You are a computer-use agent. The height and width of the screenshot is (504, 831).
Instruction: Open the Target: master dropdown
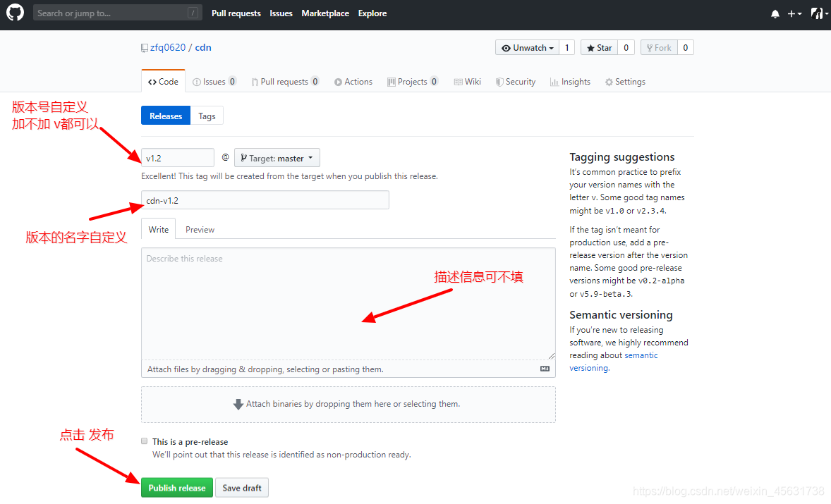tap(277, 158)
